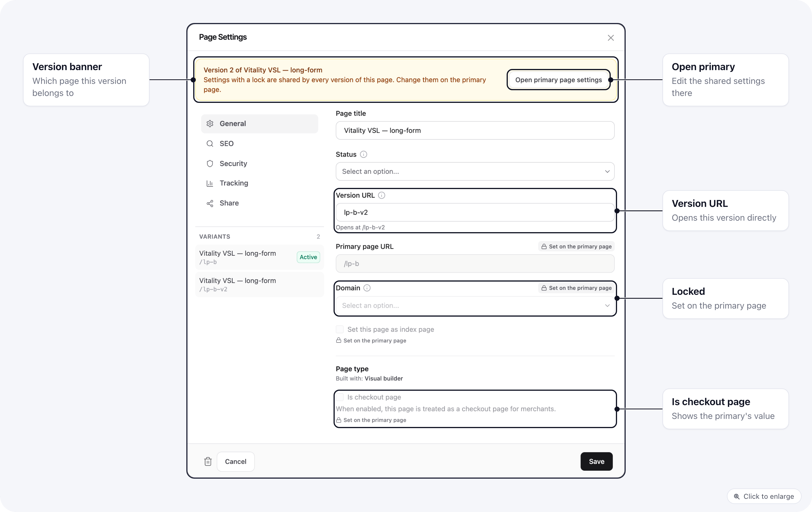Switch to the Tracking section
This screenshot has height=512, width=812.
pyautogui.click(x=259, y=183)
